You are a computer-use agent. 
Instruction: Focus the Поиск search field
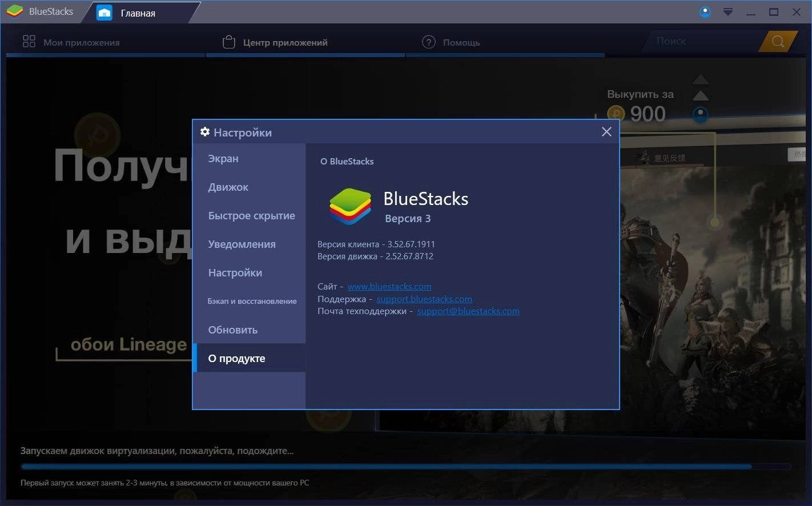click(704, 41)
